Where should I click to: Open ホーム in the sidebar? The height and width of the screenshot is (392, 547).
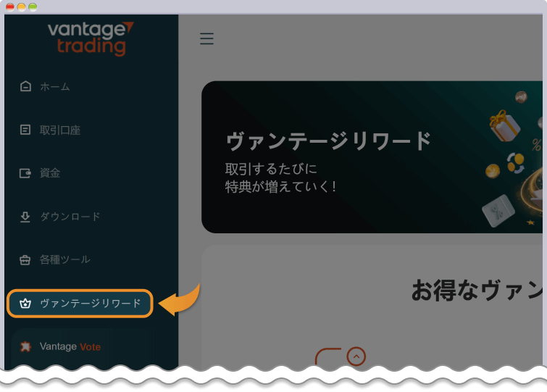[55, 86]
